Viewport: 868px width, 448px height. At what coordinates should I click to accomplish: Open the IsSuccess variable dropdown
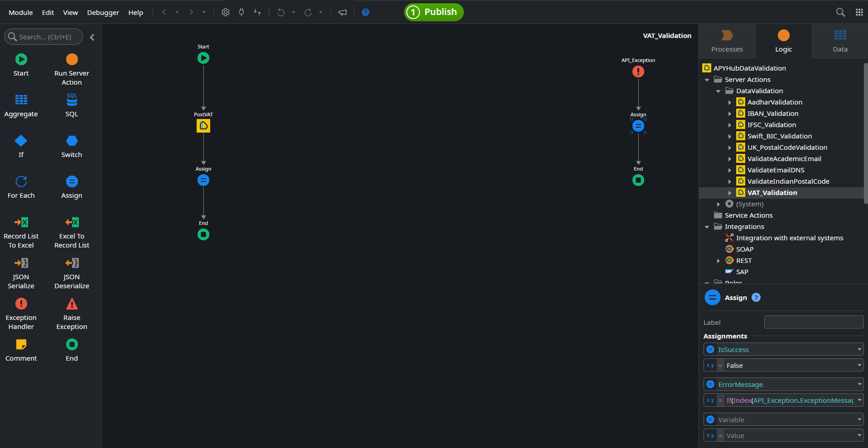pyautogui.click(x=859, y=349)
